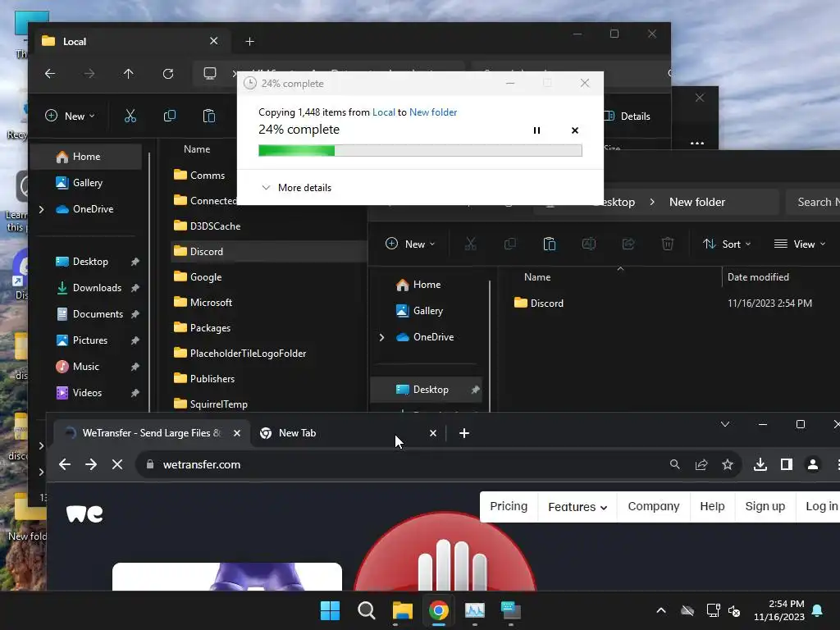
Task: Click the Sign up link
Action: coord(765,506)
